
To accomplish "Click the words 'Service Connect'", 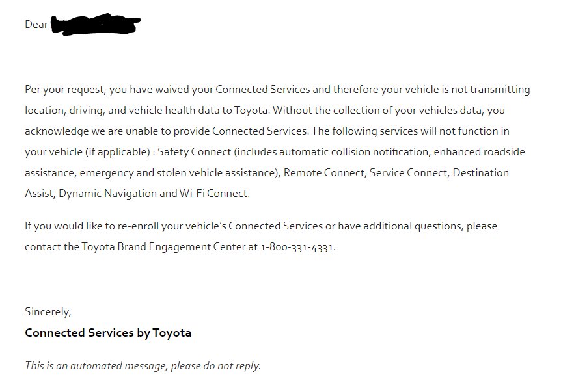I will (x=409, y=172).
